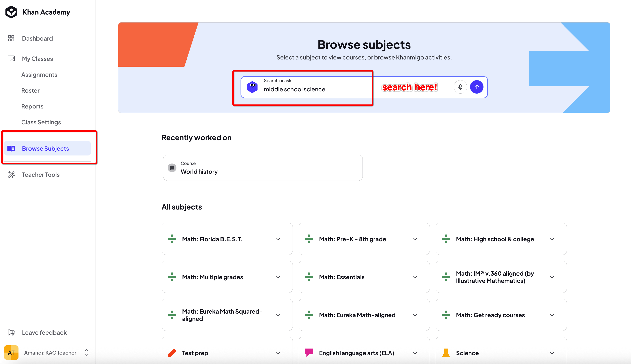This screenshot has height=364, width=631.
Task: Click the Math: High school & college title
Action: (x=495, y=239)
